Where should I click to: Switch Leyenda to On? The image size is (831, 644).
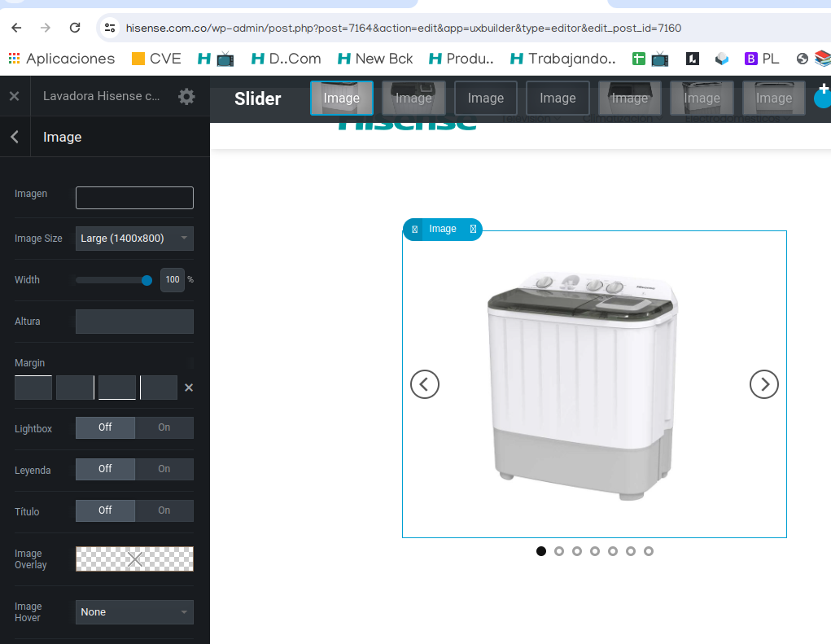[164, 469]
